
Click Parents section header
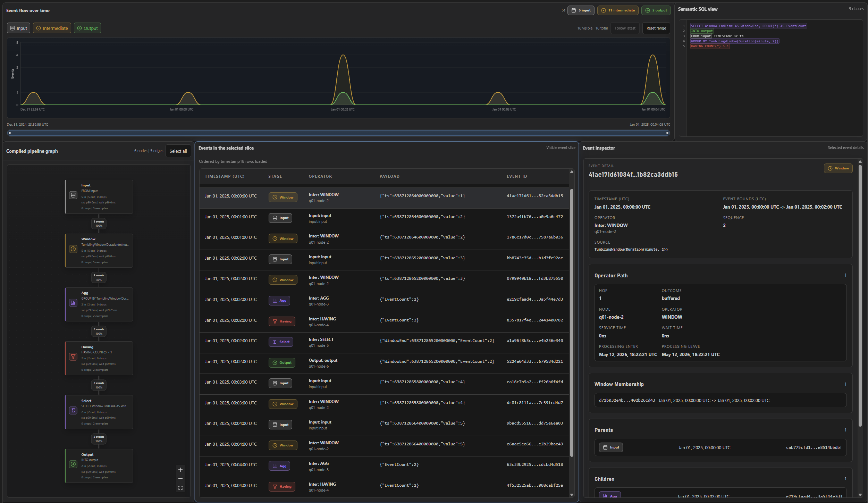[604, 430]
